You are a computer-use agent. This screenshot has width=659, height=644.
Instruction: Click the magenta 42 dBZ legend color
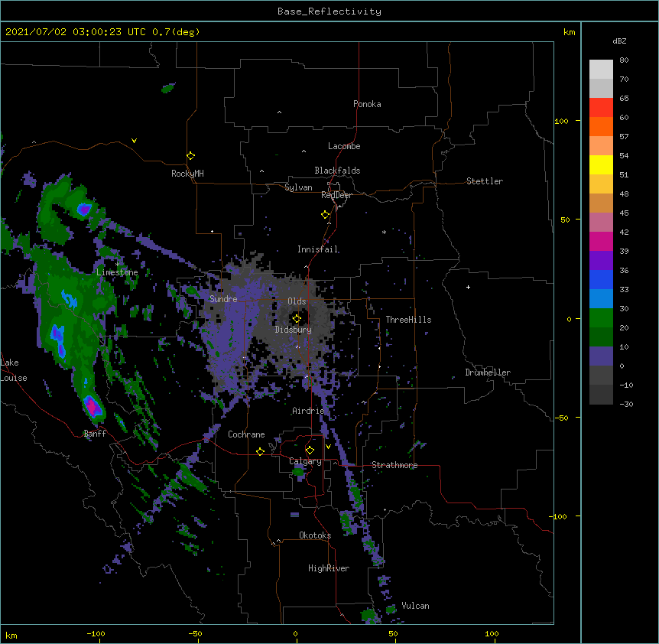click(601, 241)
